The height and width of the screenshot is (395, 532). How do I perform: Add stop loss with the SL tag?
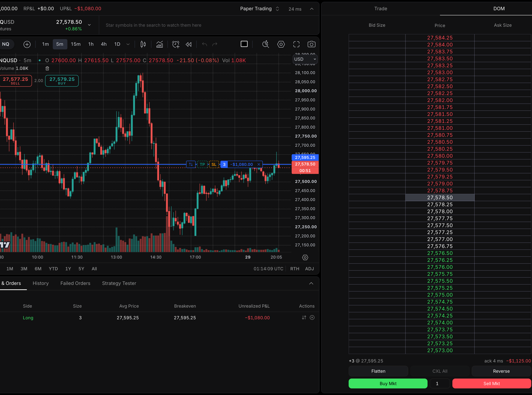pos(214,164)
